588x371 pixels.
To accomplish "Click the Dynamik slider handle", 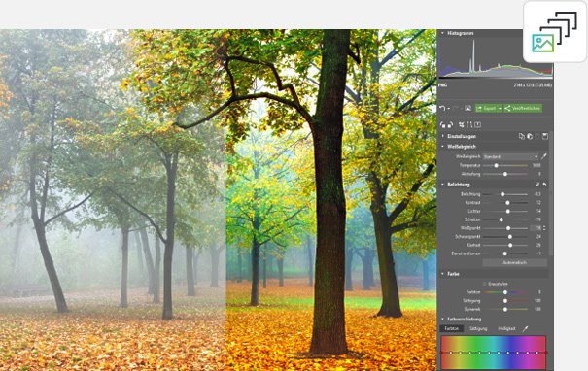I will click(x=505, y=310).
